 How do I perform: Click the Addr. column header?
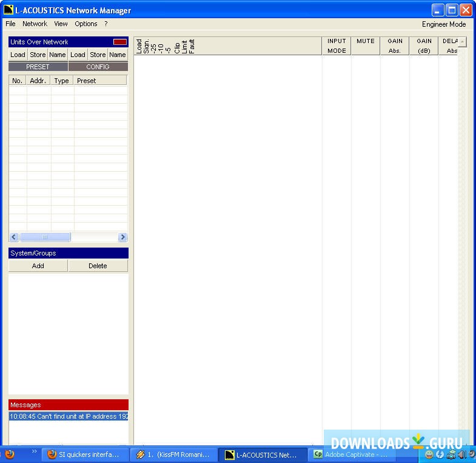click(x=38, y=81)
